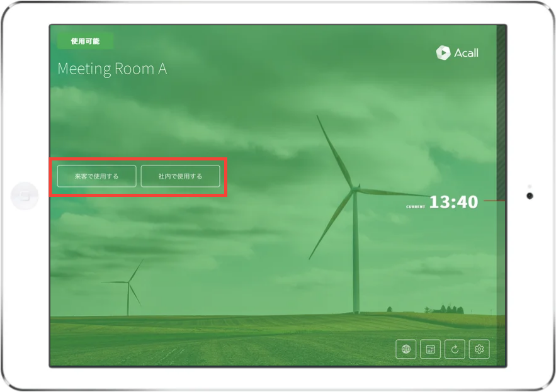Tap the iPad front camera dot
The width and height of the screenshot is (556, 392).
tap(530, 196)
